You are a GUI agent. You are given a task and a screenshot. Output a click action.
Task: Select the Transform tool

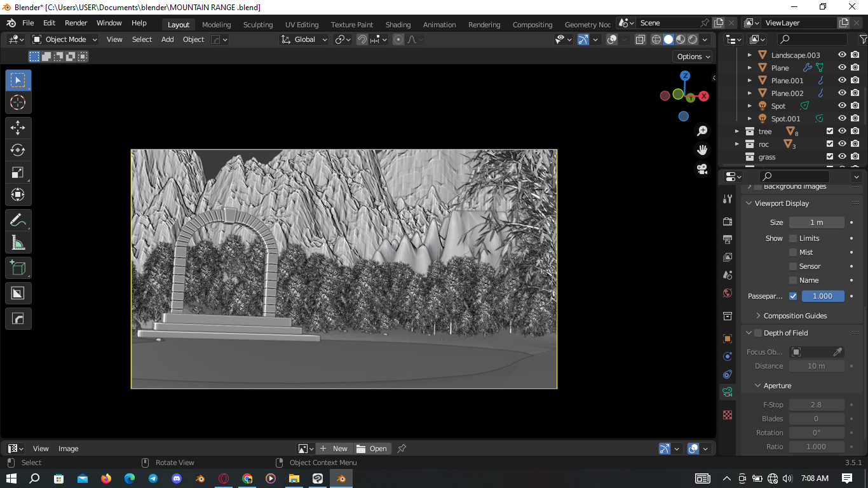point(18,194)
